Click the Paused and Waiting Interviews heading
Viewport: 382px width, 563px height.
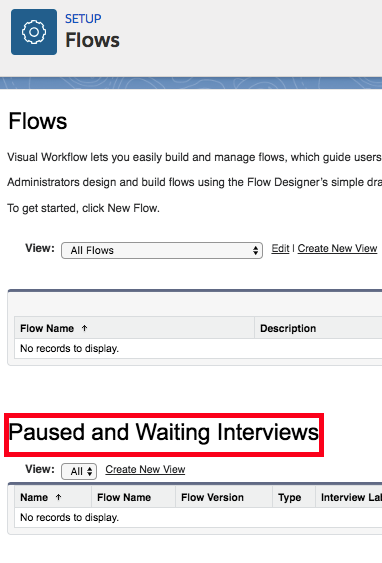pyautogui.click(x=164, y=432)
